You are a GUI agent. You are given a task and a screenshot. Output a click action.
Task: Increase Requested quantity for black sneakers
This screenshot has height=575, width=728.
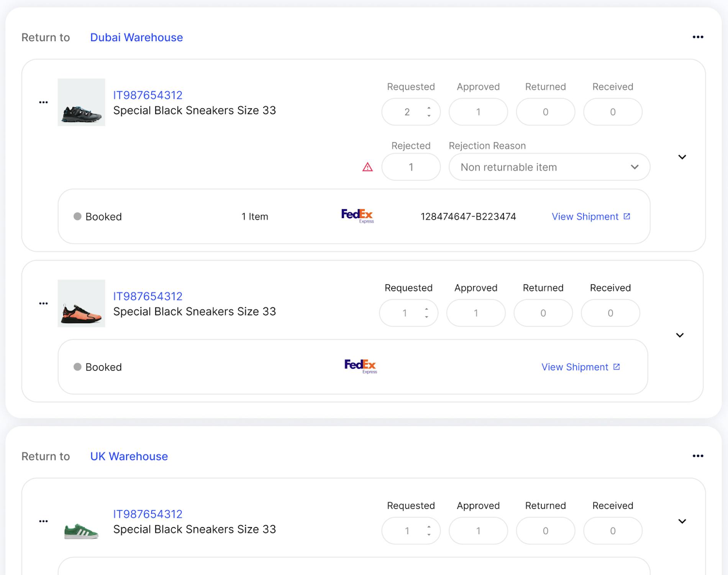coord(429,108)
